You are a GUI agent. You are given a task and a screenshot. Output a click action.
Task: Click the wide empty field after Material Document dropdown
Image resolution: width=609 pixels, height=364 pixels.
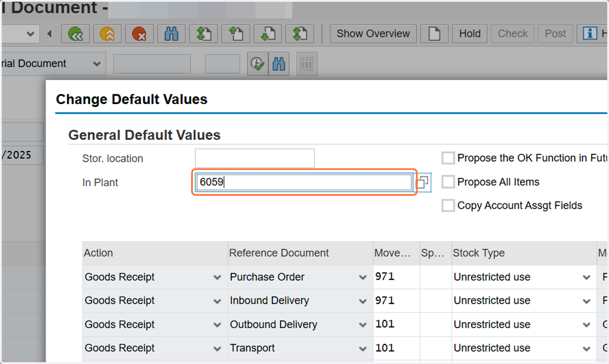pyautogui.click(x=152, y=64)
